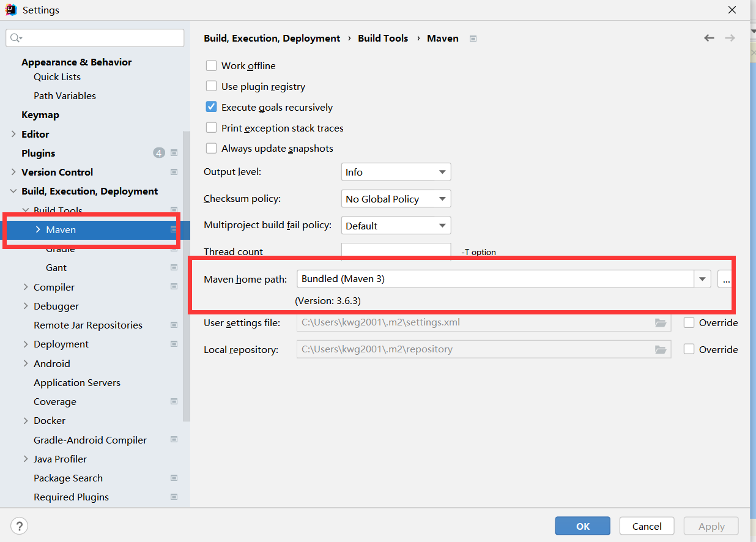This screenshot has height=542, width=756.
Task: Uncheck Execute goals recursively
Action: 211,107
